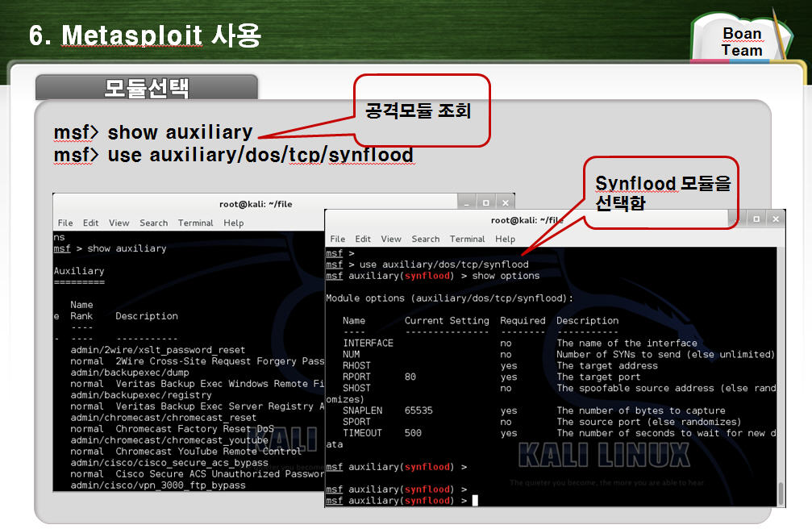Click SPORT option row name
This screenshot has height=529, width=812.
[356, 423]
